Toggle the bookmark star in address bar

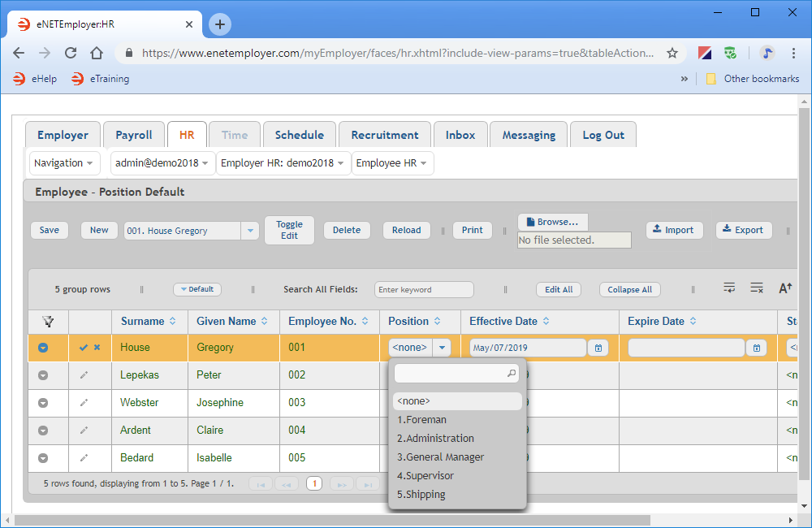coord(672,51)
